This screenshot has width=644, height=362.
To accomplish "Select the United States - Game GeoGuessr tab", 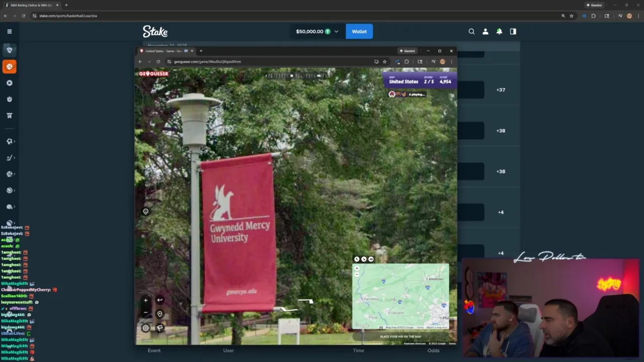I will pyautogui.click(x=166, y=51).
